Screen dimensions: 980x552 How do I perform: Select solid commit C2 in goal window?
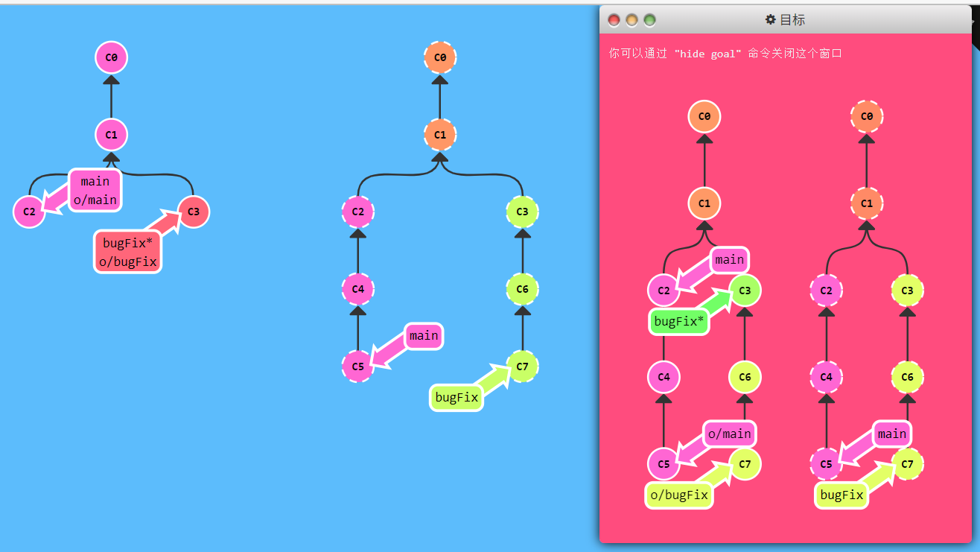click(664, 291)
